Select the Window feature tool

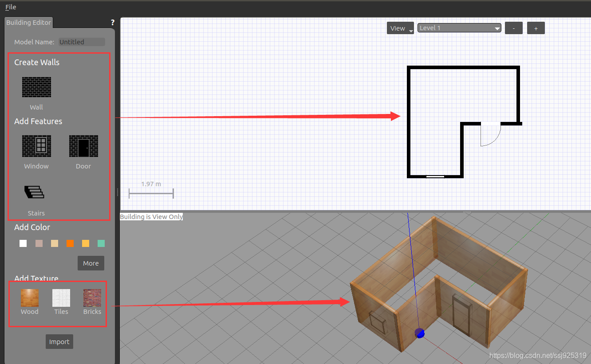coord(36,146)
